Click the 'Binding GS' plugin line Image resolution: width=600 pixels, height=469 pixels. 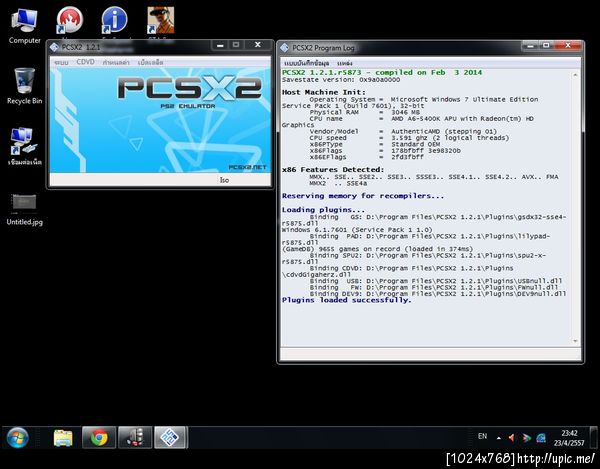pos(438,217)
